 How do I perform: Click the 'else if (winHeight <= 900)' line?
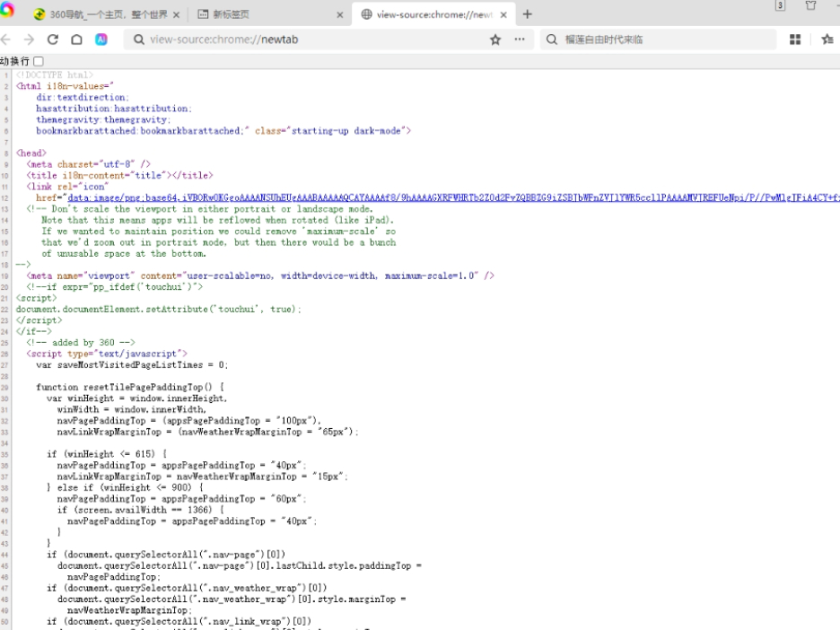(125, 487)
